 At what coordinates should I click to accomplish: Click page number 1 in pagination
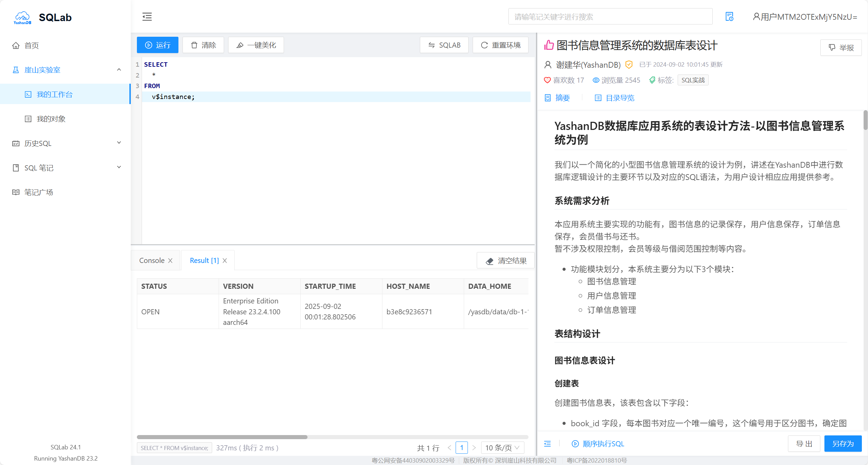(462, 448)
